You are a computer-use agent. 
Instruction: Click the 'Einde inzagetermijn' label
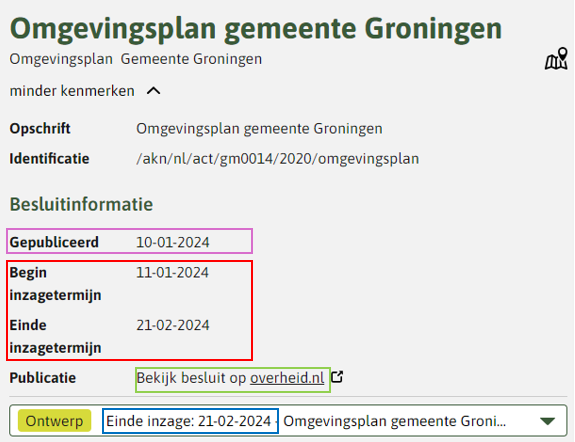[x=55, y=336]
